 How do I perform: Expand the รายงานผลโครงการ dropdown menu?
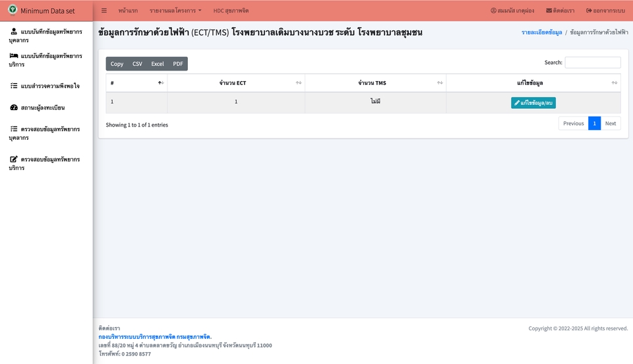[175, 11]
